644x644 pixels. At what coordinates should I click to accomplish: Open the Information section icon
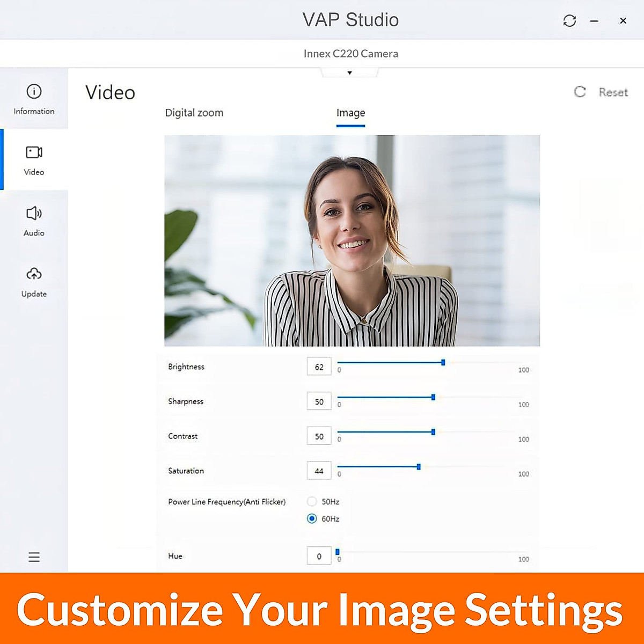pos(34,92)
